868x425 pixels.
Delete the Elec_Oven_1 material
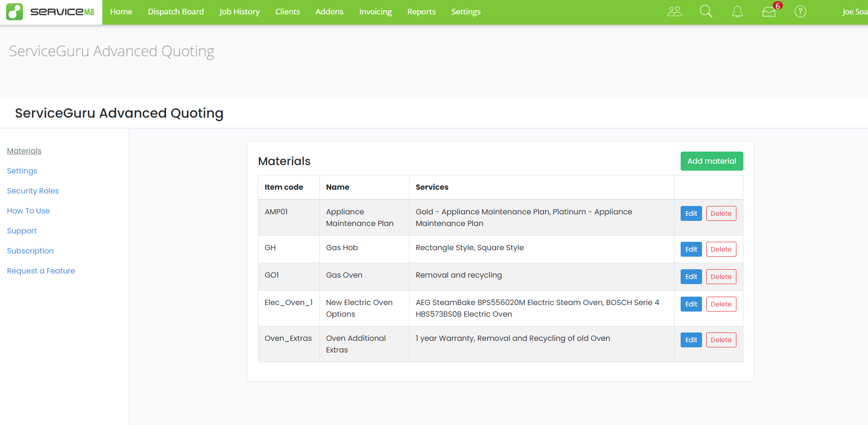721,304
